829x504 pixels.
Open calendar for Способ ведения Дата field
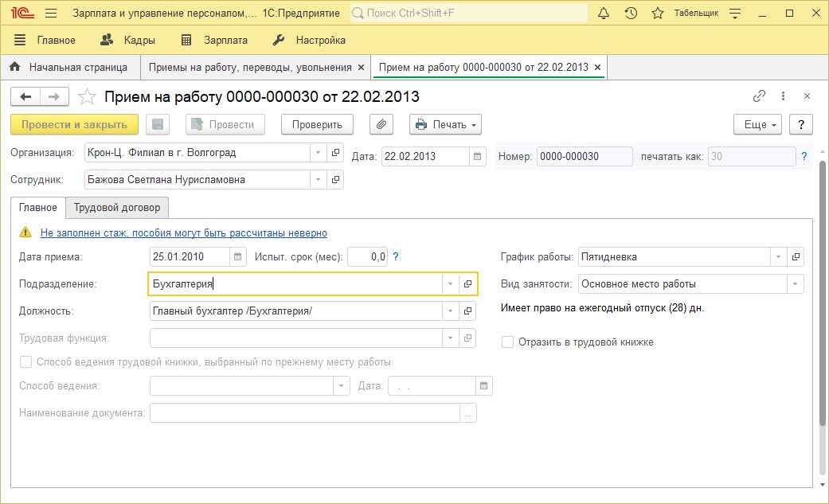pos(483,386)
